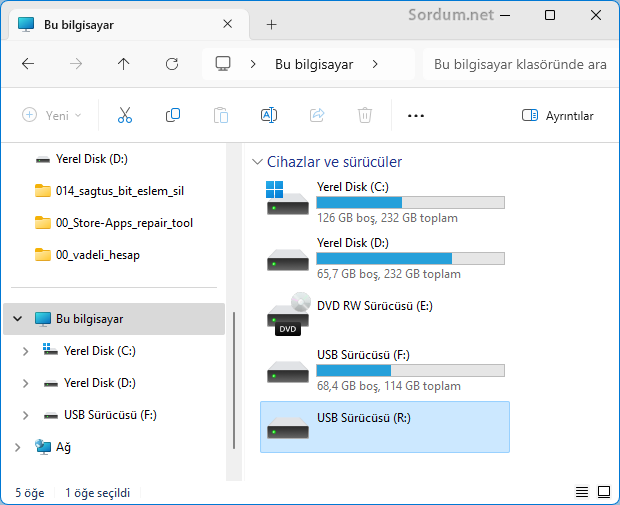
Task: Open a new tab with plus button
Action: tap(271, 25)
